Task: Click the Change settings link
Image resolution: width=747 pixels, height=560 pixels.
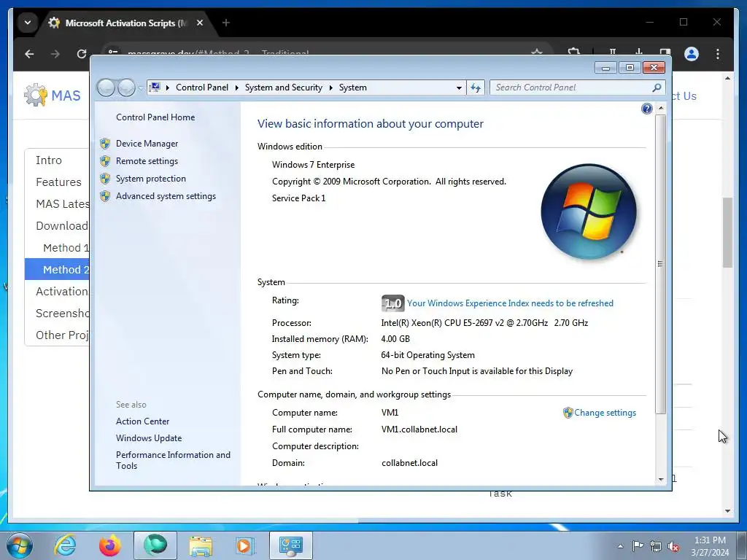Action: tap(605, 413)
